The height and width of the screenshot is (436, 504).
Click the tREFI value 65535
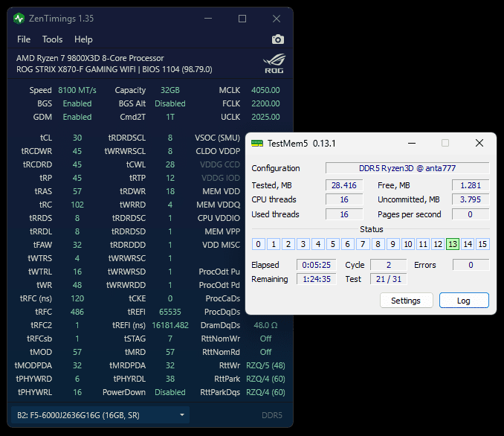coord(170,312)
